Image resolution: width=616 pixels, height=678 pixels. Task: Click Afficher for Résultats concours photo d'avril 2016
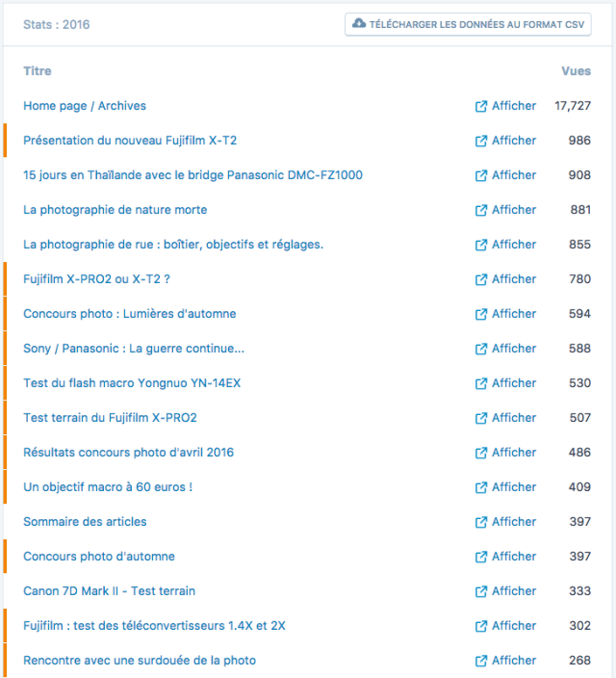[x=513, y=453]
